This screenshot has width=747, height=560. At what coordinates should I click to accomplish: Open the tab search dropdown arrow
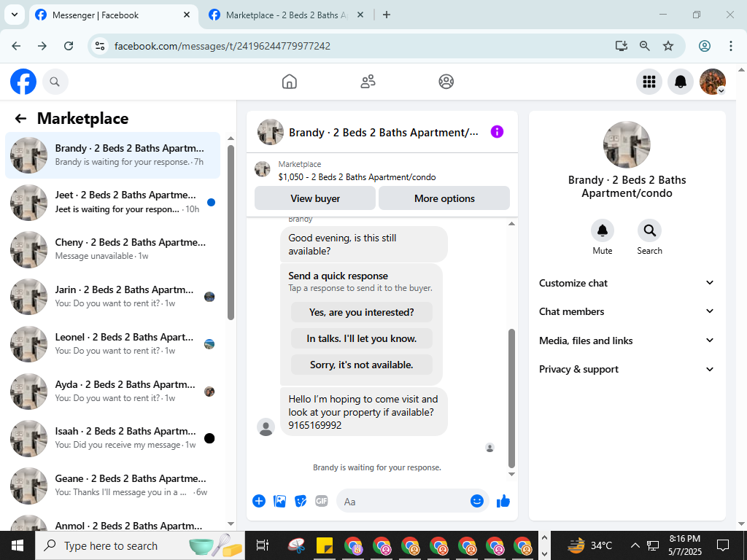pyautogui.click(x=15, y=15)
